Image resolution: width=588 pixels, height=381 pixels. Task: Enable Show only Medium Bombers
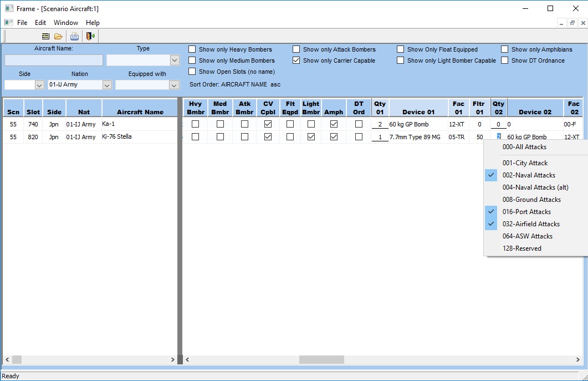click(x=192, y=60)
